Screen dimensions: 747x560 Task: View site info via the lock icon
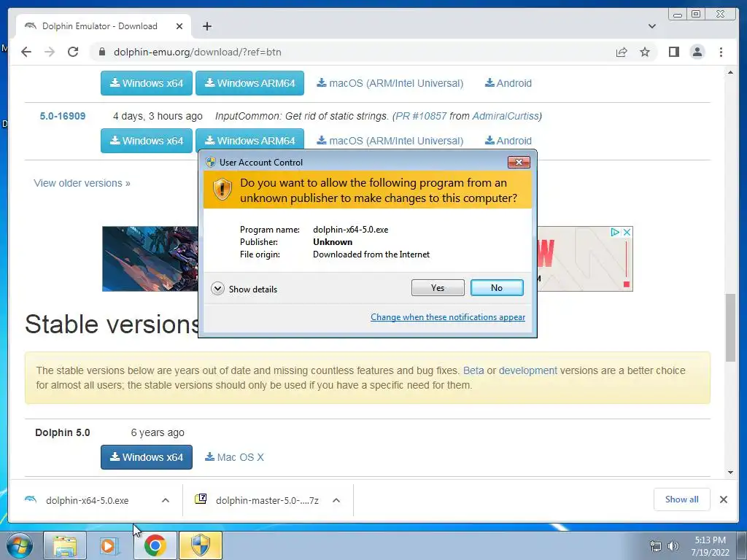click(x=101, y=52)
